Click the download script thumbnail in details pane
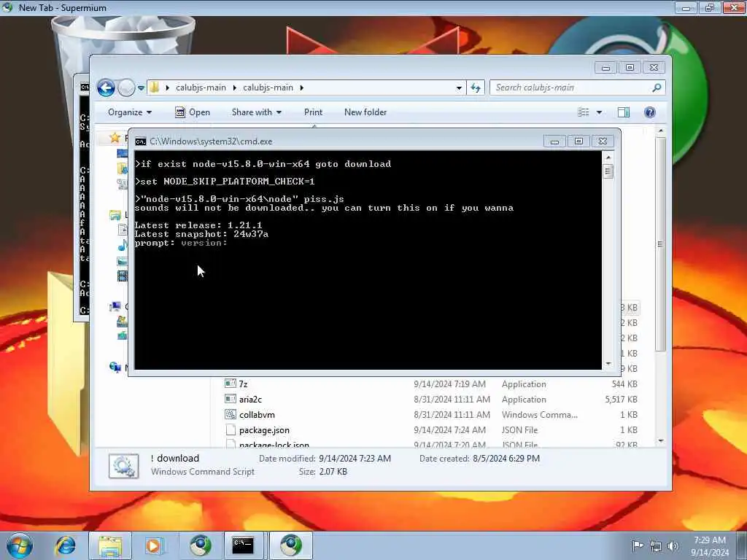Screen dimensions: 747x560 [x=124, y=466]
